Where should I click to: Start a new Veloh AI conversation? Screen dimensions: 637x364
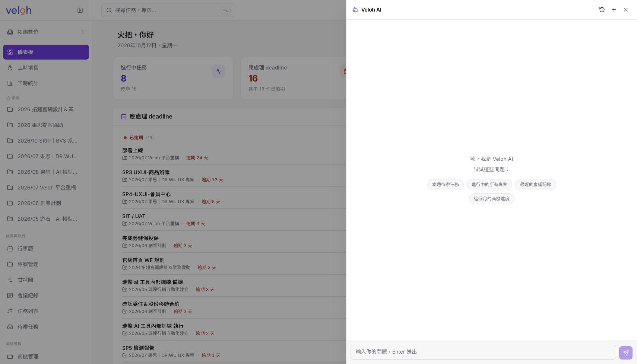click(x=614, y=10)
